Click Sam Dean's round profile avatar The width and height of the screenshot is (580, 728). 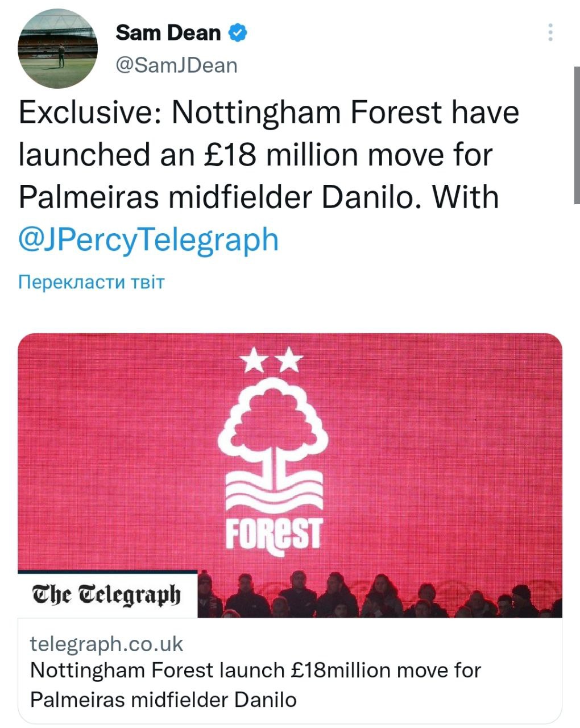pos(57,49)
